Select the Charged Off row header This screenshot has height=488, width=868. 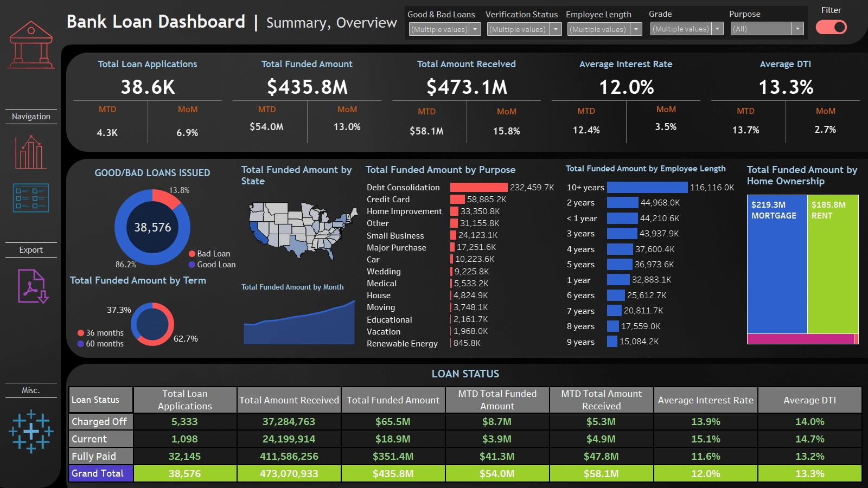point(100,421)
